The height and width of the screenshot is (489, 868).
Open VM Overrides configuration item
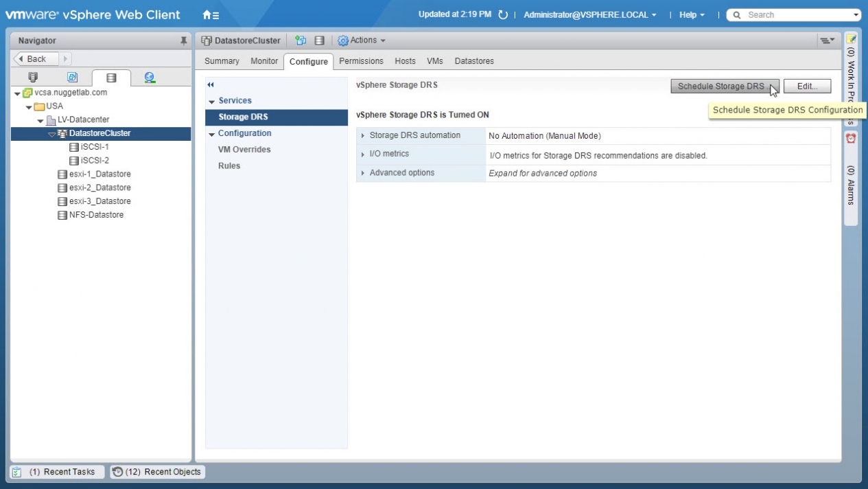click(244, 150)
